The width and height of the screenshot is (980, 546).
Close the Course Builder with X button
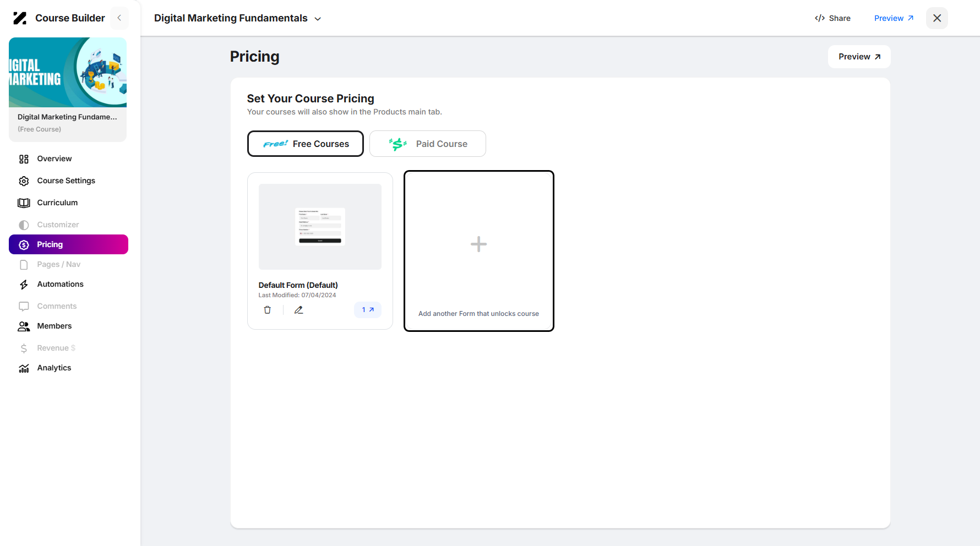[937, 18]
